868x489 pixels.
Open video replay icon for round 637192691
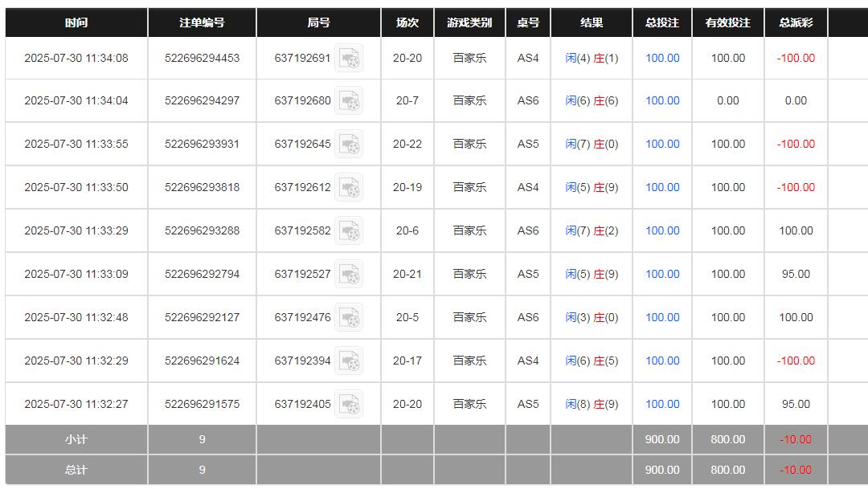pos(349,59)
